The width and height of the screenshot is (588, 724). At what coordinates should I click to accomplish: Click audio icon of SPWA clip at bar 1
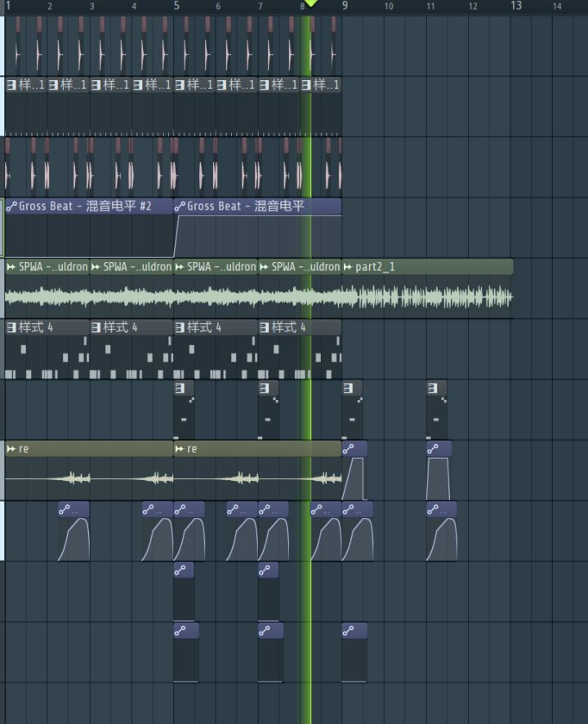coord(11,267)
